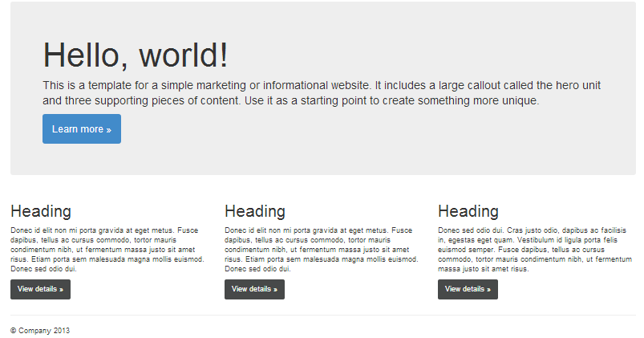Image resolution: width=644 pixels, height=338 pixels.
Task: Click the © Company 2013 footer text
Action: 40,330
